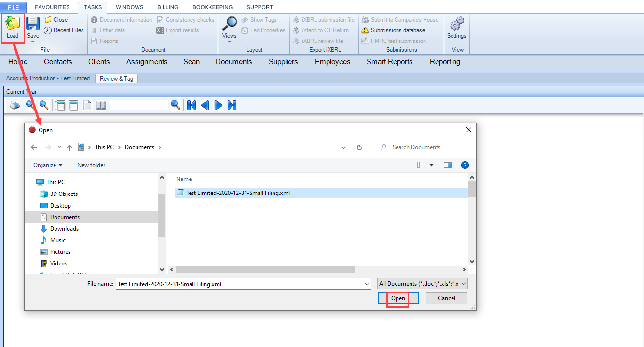Jump to first page arrow
This screenshot has height=347, width=644.
[x=192, y=105]
